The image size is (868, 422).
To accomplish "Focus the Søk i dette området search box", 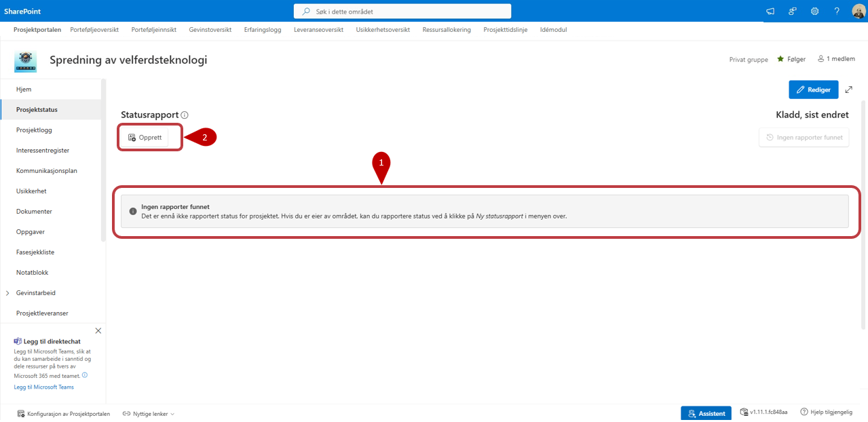I will coord(402,12).
